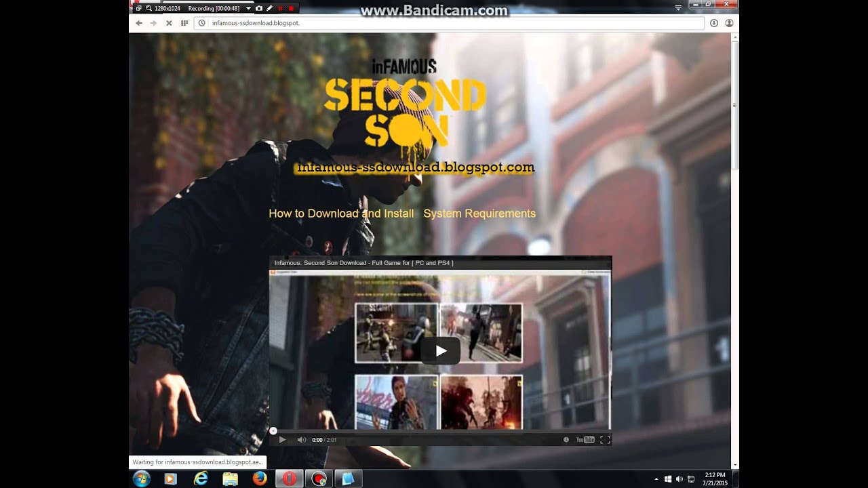Image resolution: width=868 pixels, height=488 pixels.
Task: Open the volume control in system tray
Action: [679, 479]
